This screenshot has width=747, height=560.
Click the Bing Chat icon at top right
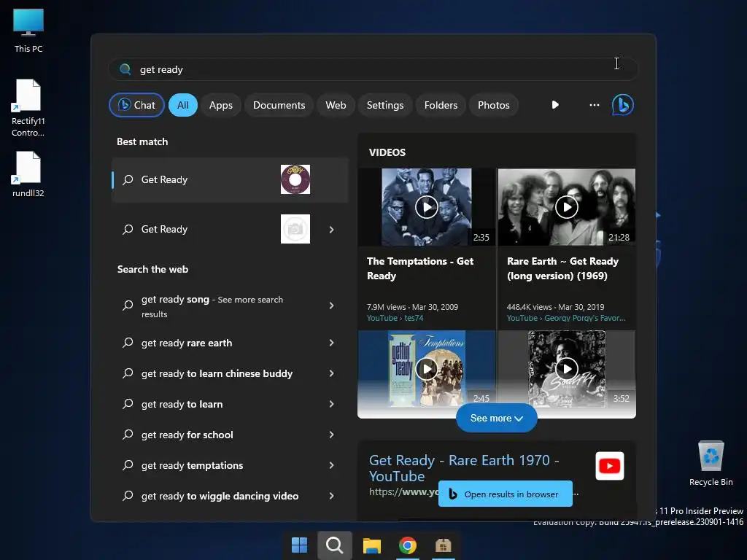coord(623,105)
